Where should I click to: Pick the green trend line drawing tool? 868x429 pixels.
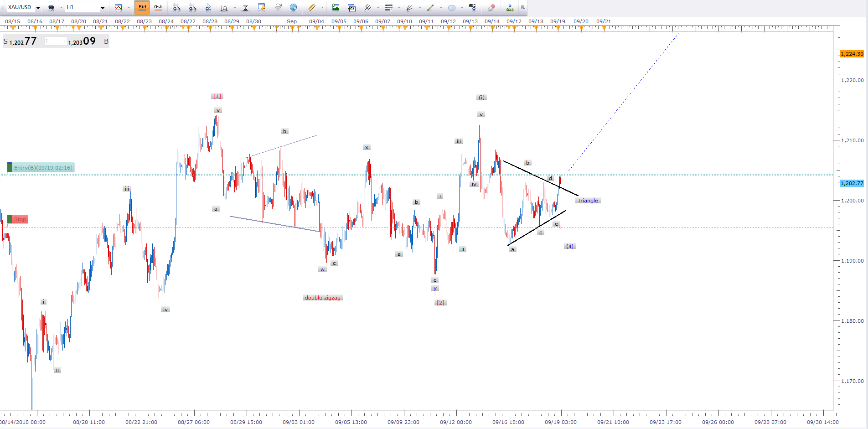[430, 8]
